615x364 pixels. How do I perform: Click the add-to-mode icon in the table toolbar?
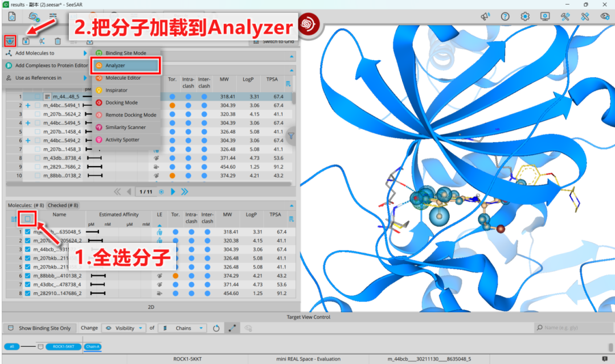(x=10, y=41)
